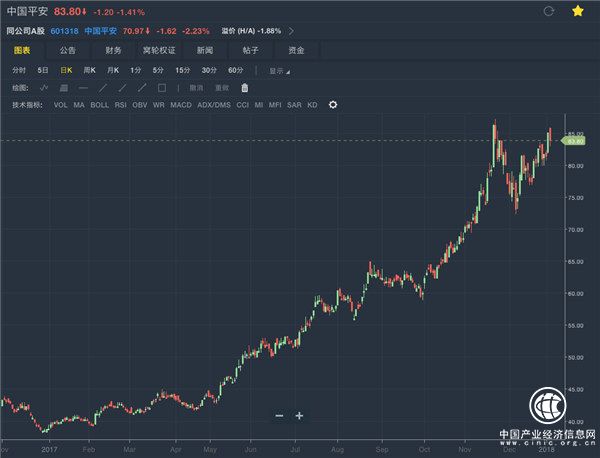Open technical indicator settings gear

click(x=333, y=104)
